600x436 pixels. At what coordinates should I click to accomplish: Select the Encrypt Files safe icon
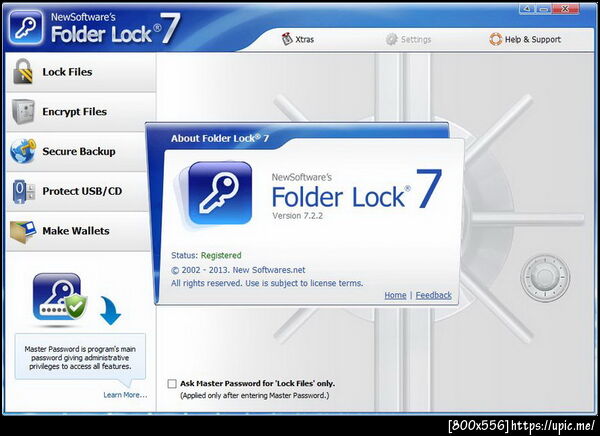[23, 111]
